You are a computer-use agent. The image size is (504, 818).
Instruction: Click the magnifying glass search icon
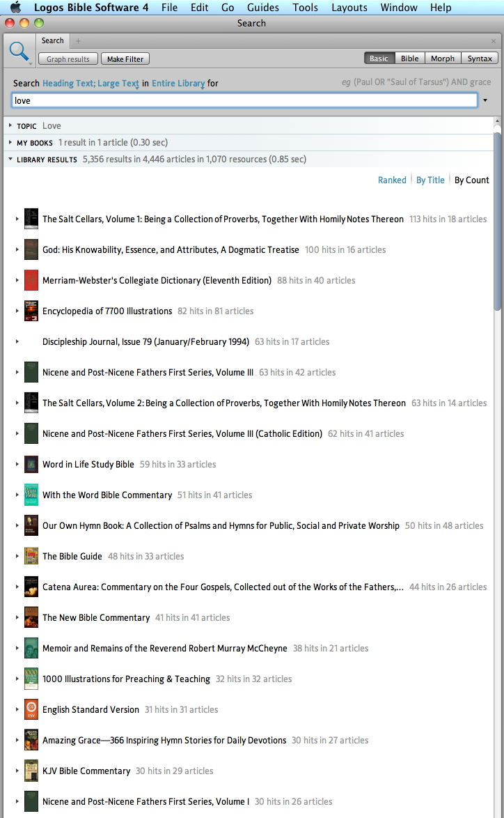tap(19, 51)
